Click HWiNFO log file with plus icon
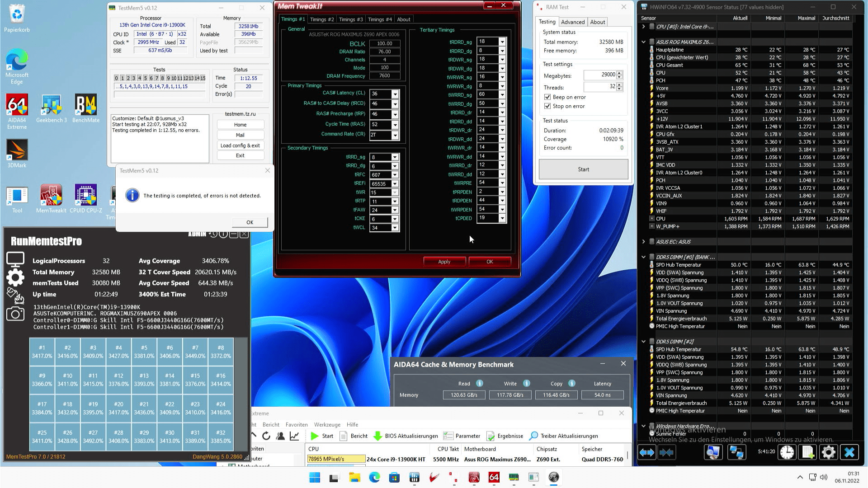 (808, 452)
